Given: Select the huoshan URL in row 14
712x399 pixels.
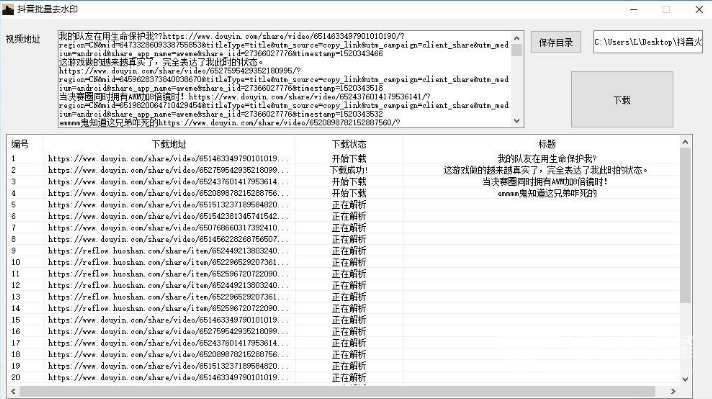Looking at the screenshot, I should click(x=168, y=309).
